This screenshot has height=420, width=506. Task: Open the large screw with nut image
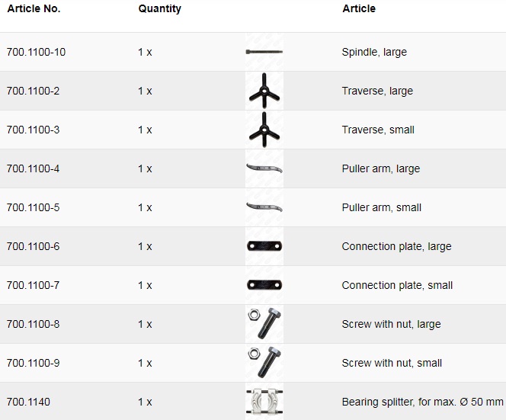pyautogui.click(x=264, y=324)
